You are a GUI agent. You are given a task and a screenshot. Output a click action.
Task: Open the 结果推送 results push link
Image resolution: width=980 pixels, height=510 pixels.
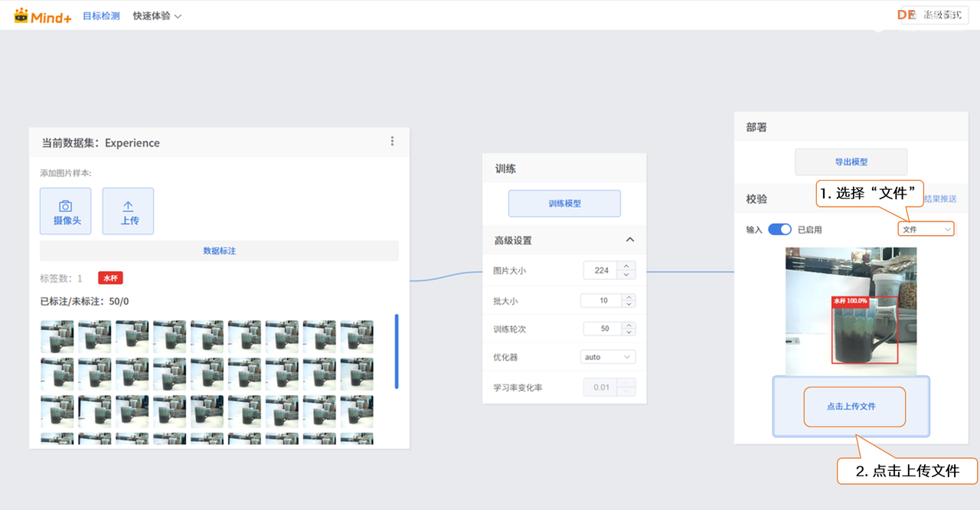[939, 198]
